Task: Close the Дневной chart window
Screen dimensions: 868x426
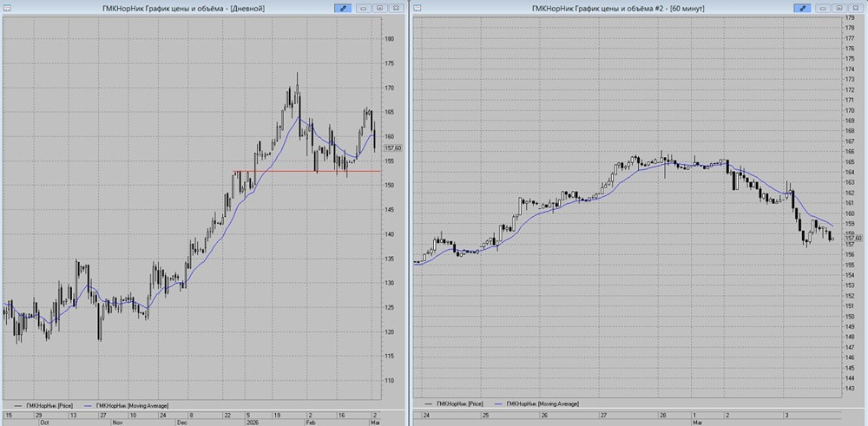Action: (x=396, y=8)
